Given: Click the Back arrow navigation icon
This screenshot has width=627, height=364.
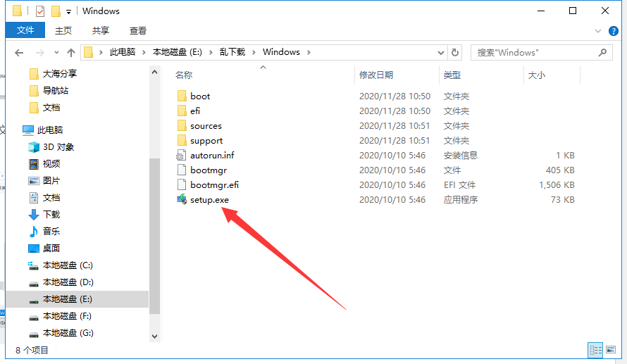Looking at the screenshot, I should point(19,53).
